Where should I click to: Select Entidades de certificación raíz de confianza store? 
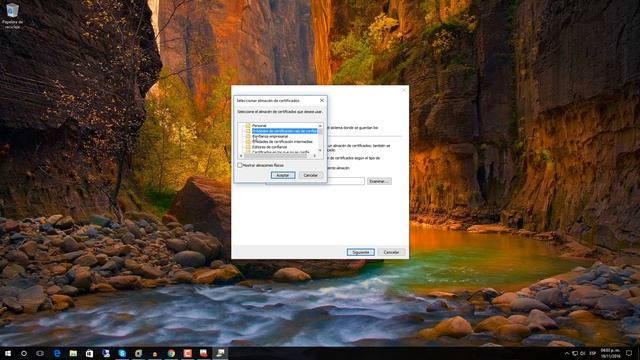(x=284, y=131)
